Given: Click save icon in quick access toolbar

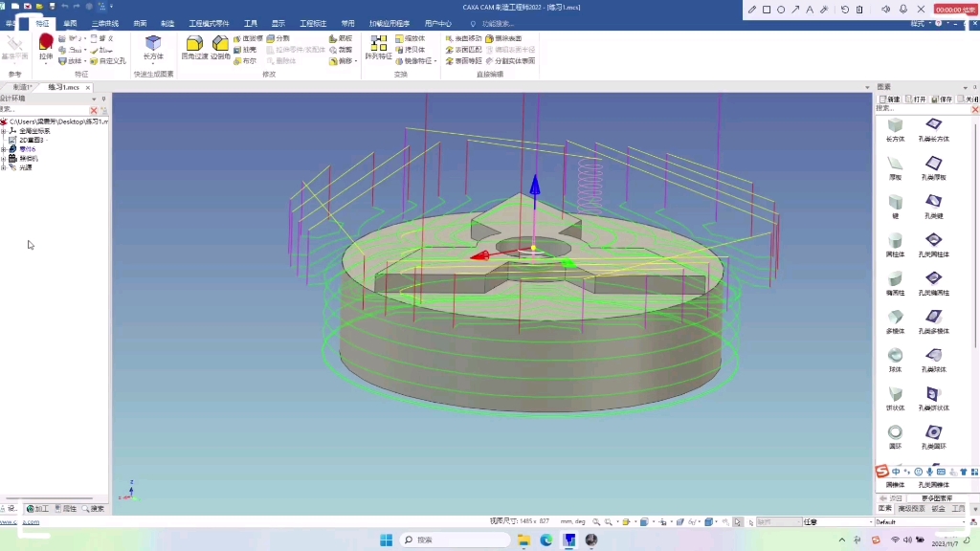Looking at the screenshot, I should tap(52, 7).
